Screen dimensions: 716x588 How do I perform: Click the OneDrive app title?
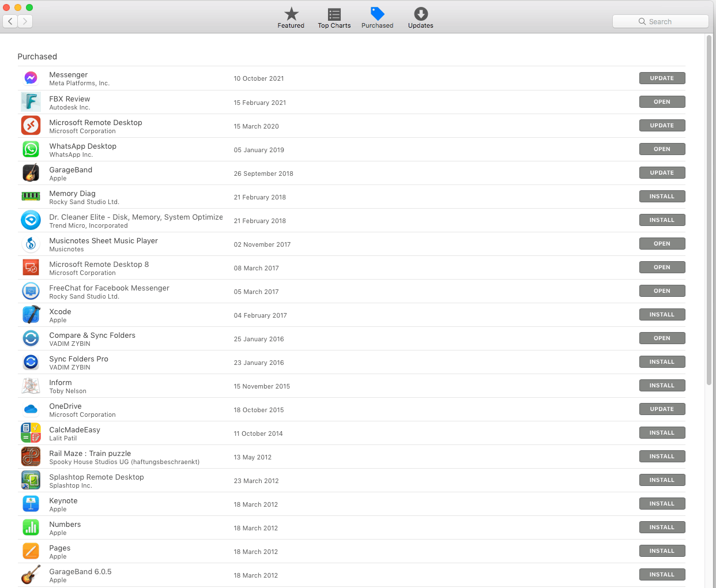[65, 406]
